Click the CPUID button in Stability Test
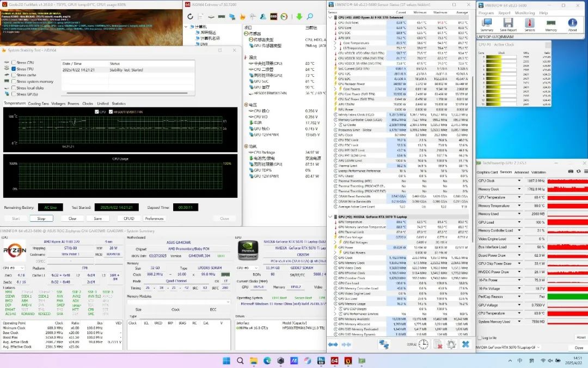 coord(128,219)
